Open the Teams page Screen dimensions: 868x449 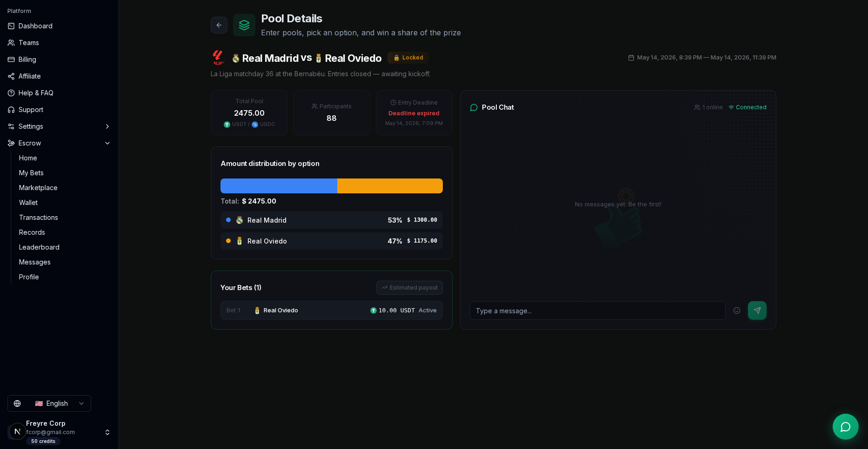[59, 43]
